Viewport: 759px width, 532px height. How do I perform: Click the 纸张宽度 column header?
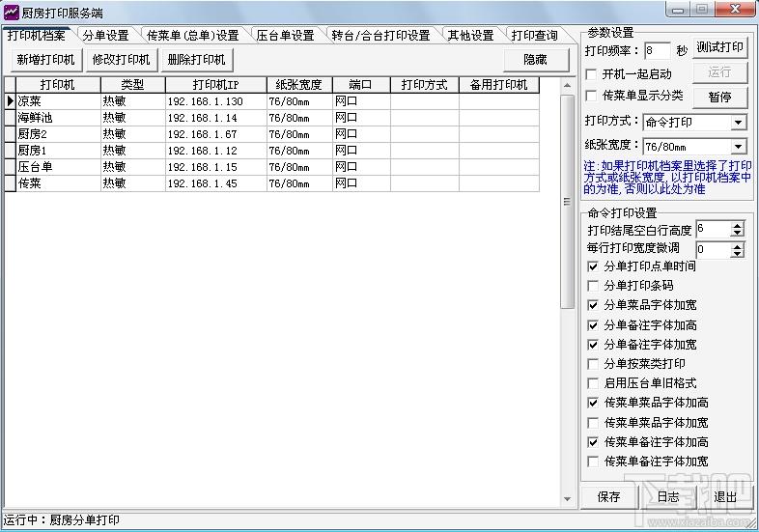click(299, 85)
